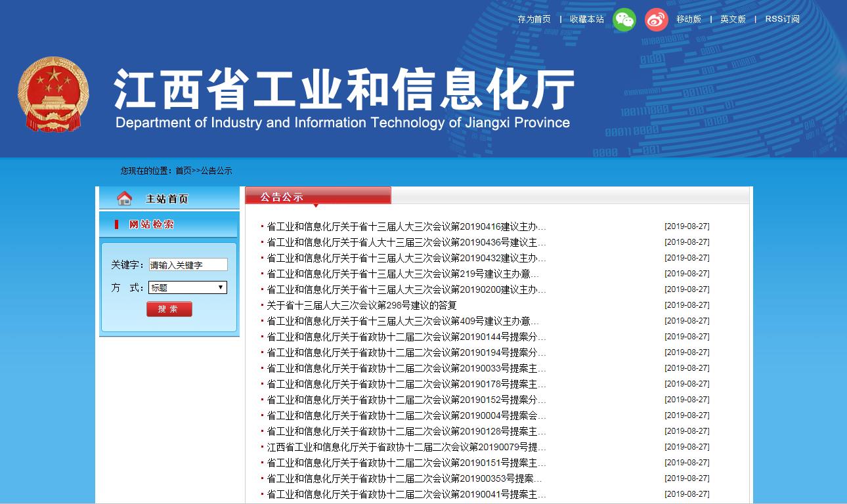Open 关于省十三届人大三次会议第298号建议的答复
The height and width of the screenshot is (504, 847).
pos(361,305)
